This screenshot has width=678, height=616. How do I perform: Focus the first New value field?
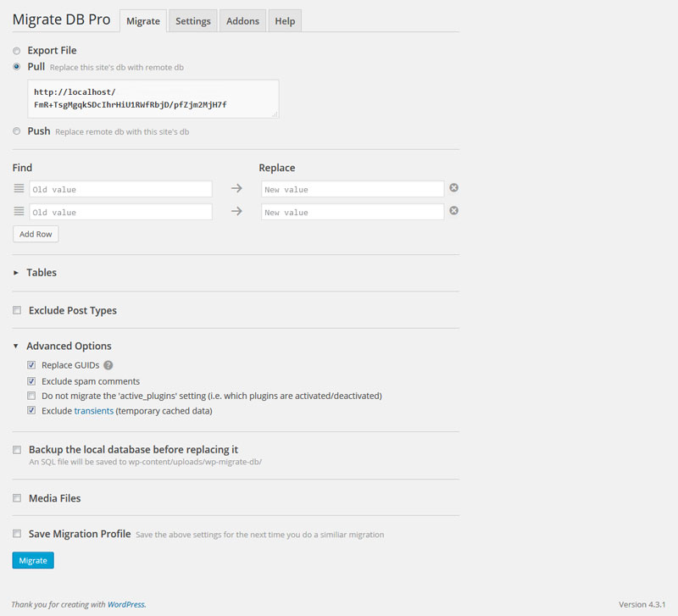click(x=353, y=189)
